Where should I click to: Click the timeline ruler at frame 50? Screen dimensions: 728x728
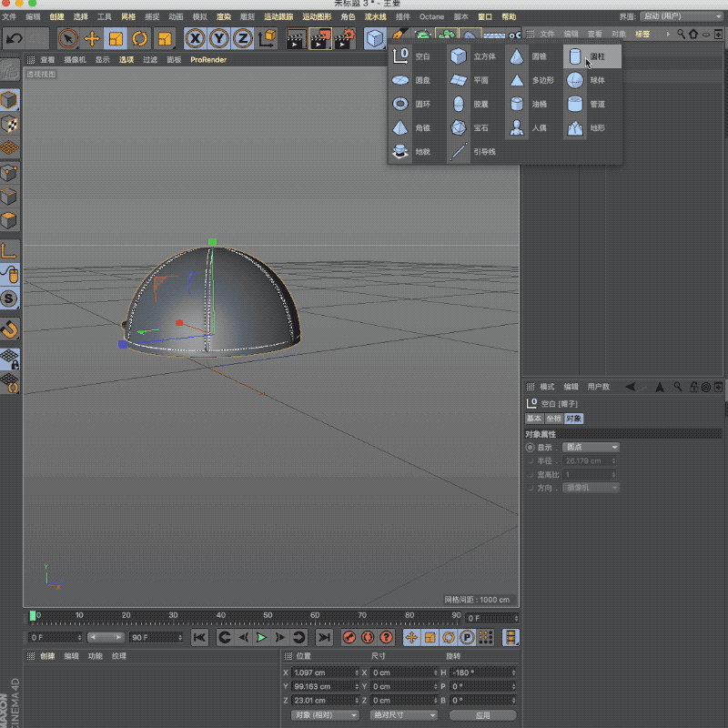(x=268, y=617)
